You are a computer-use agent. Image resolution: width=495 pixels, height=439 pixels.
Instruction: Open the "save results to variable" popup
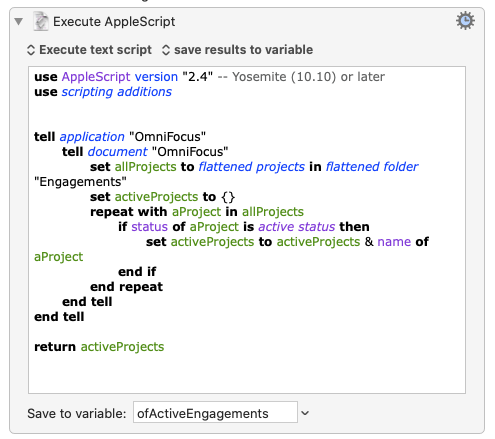[237, 50]
